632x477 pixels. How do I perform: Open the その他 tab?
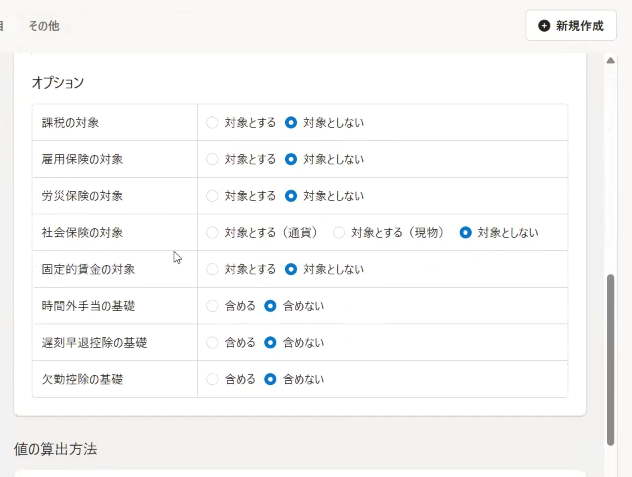tap(44, 26)
